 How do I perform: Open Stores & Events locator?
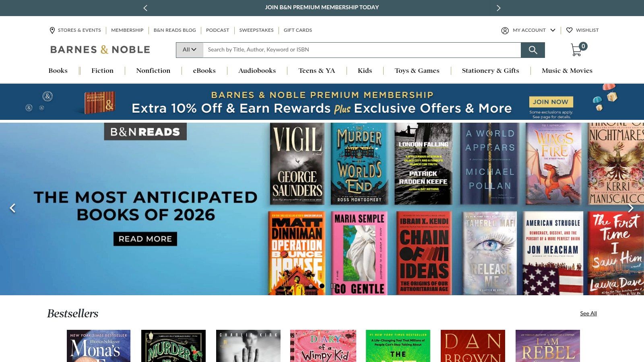coord(75,30)
